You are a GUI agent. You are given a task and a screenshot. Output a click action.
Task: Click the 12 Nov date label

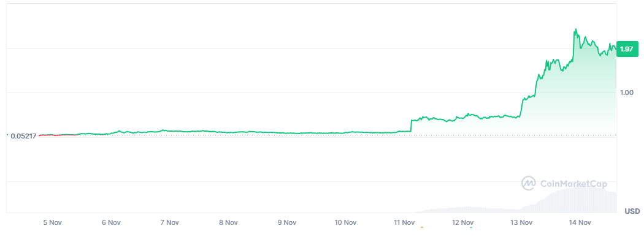[463, 223]
